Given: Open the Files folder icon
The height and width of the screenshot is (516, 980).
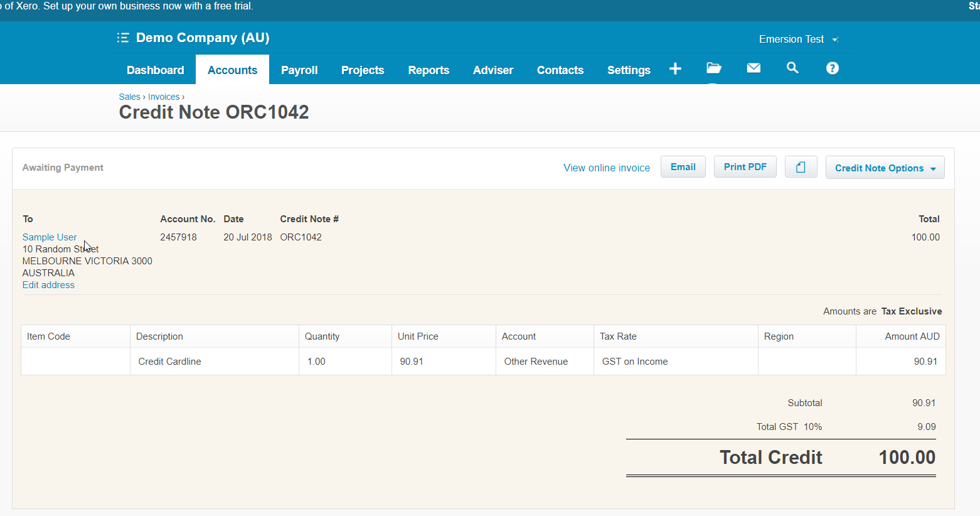Looking at the screenshot, I should (x=714, y=68).
